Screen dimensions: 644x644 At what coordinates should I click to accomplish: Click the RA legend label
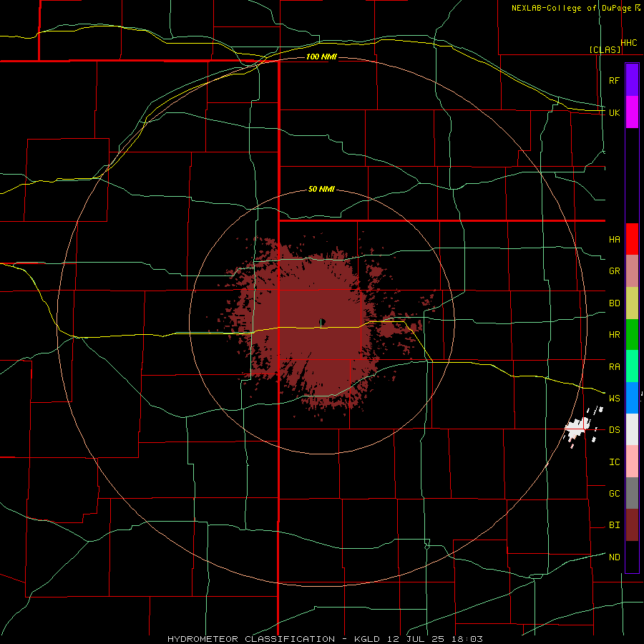pos(614,367)
